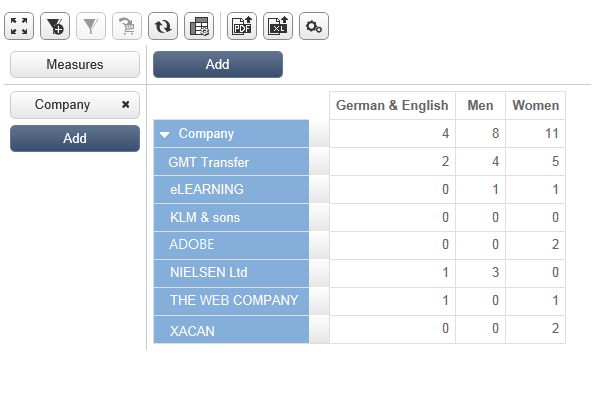606x401 pixels.
Task: Click the grayed-out plain funnel icon
Action: [x=91, y=27]
